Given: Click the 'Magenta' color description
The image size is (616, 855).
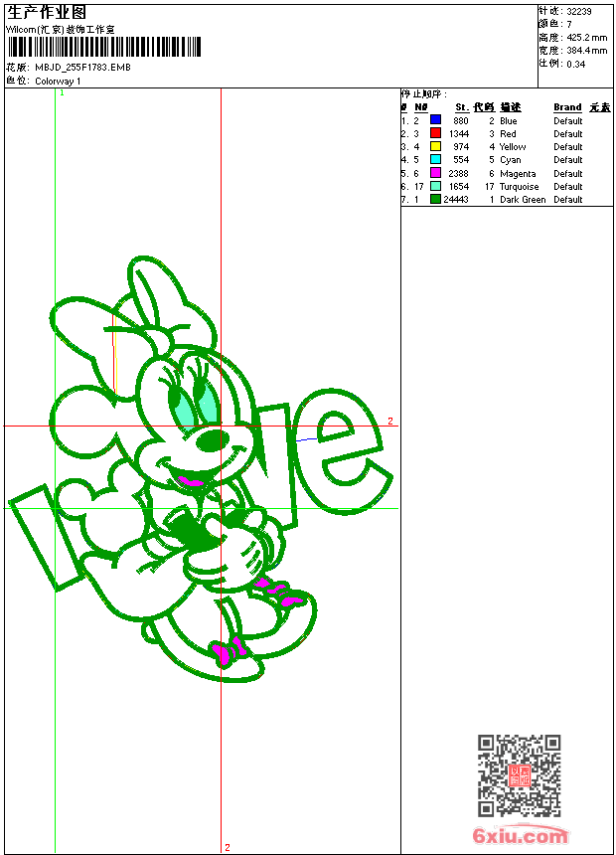Looking at the screenshot, I should [x=518, y=174].
